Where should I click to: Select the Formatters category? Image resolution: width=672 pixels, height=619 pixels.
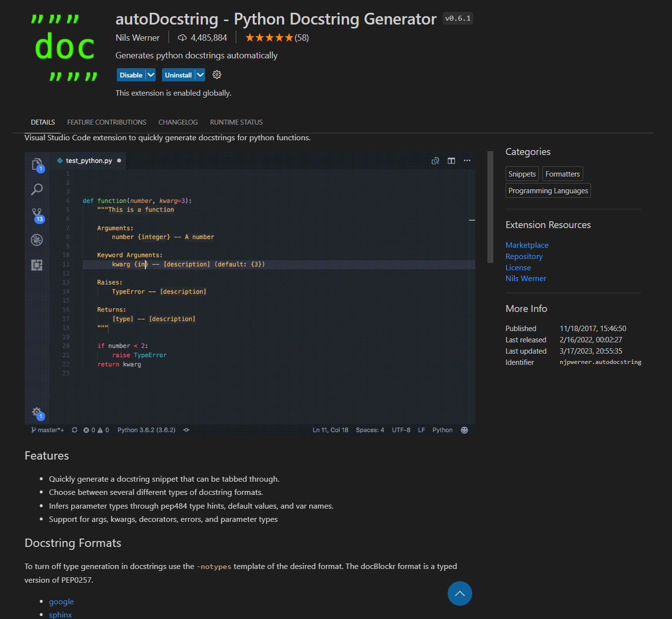563,174
